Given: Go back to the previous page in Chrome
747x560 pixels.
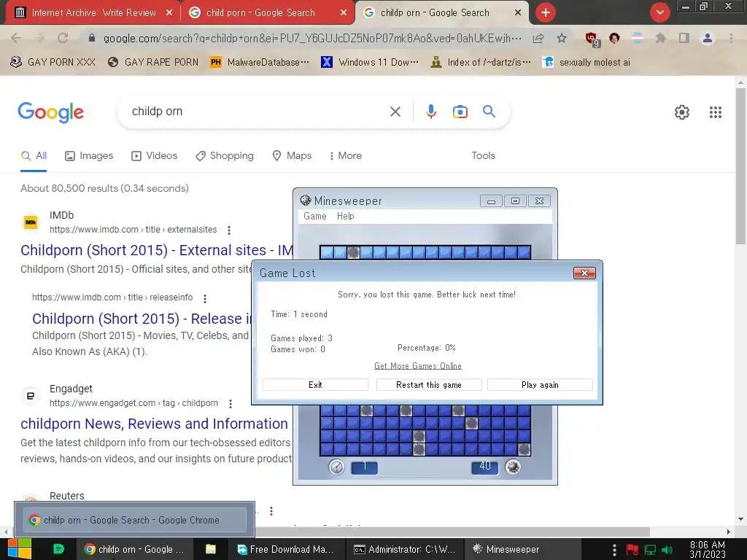Looking at the screenshot, I should coord(16,38).
